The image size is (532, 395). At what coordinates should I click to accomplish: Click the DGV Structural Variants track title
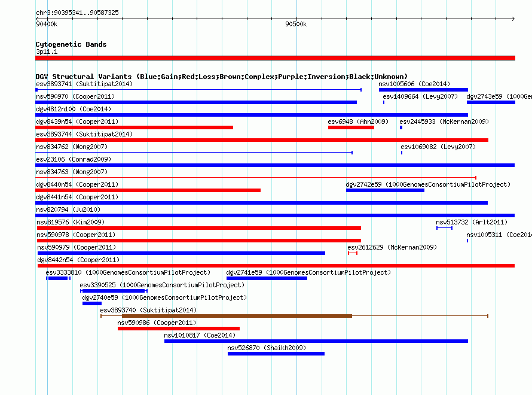222,77
